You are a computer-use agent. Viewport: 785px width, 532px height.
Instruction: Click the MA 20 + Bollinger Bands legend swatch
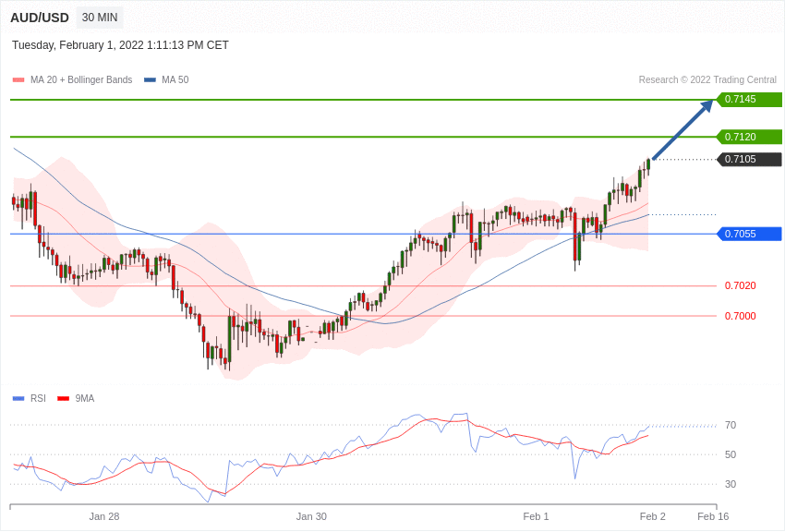(x=18, y=80)
